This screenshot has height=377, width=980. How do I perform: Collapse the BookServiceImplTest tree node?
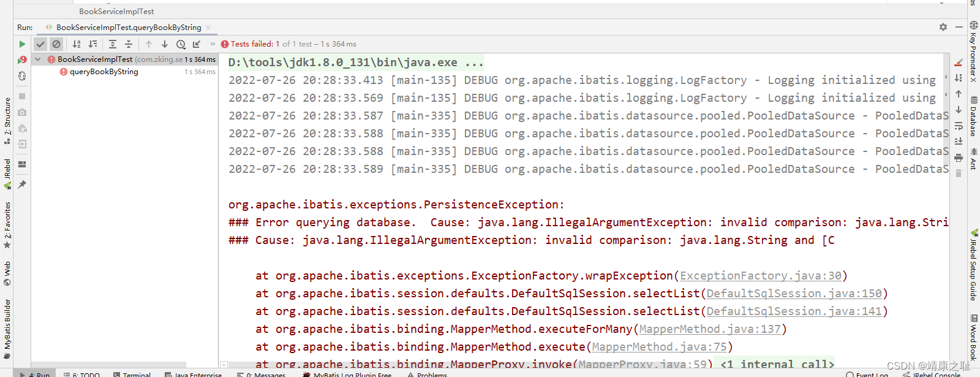(38, 59)
